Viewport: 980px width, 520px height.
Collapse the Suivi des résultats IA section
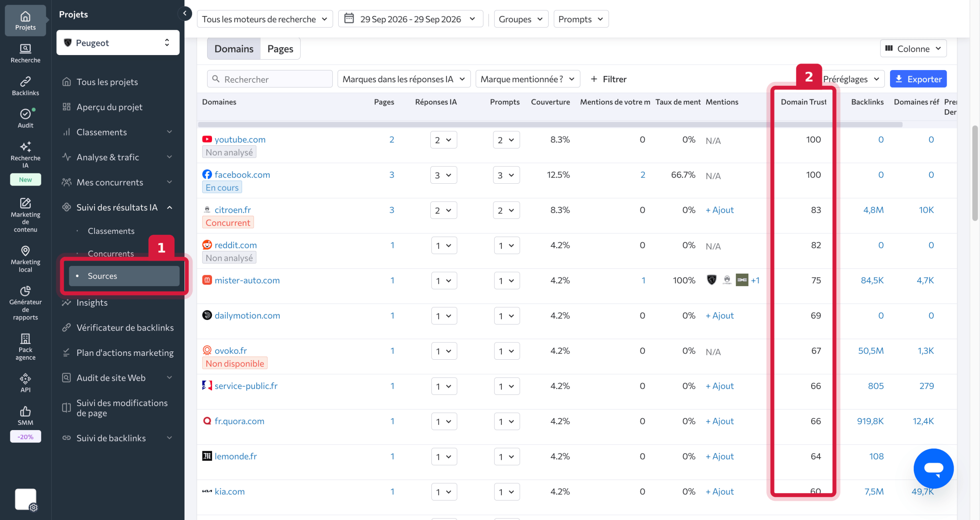pos(118,207)
